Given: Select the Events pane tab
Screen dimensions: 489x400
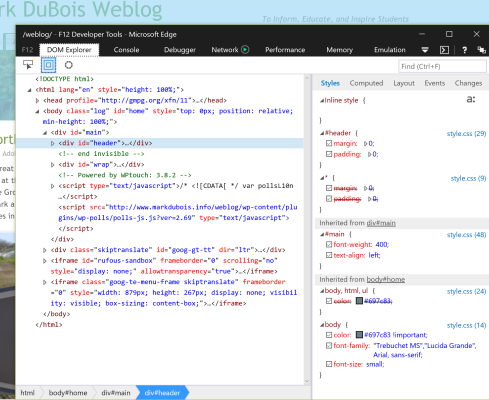Looking at the screenshot, I should point(435,83).
